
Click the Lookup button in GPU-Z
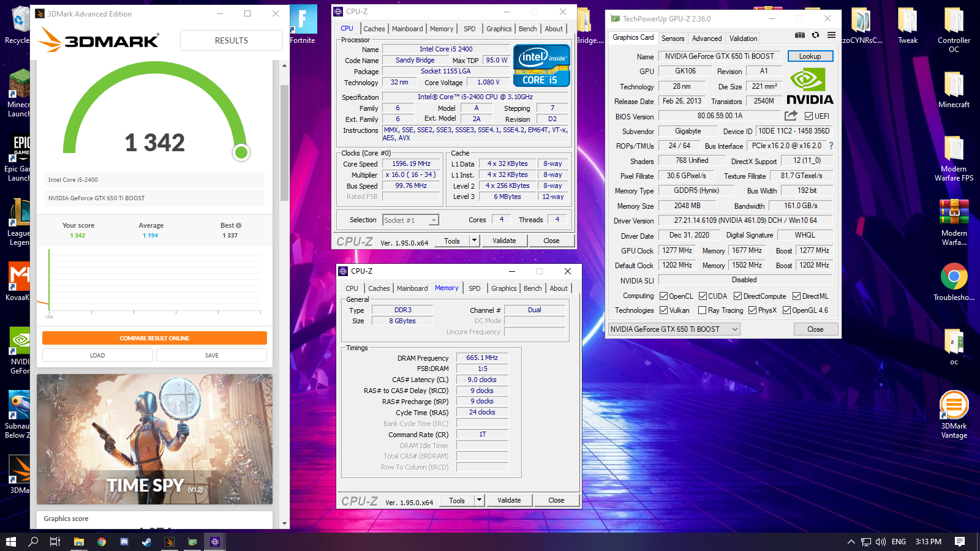[810, 56]
